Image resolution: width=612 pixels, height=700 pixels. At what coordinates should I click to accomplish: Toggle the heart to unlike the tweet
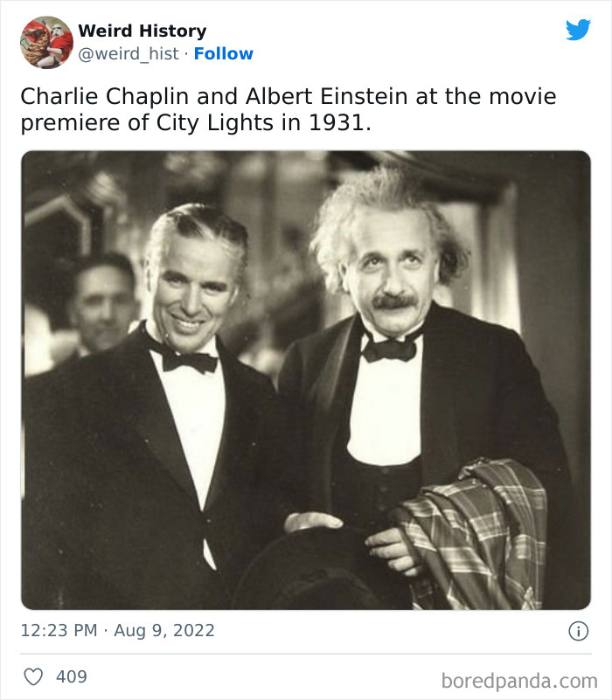(34, 674)
